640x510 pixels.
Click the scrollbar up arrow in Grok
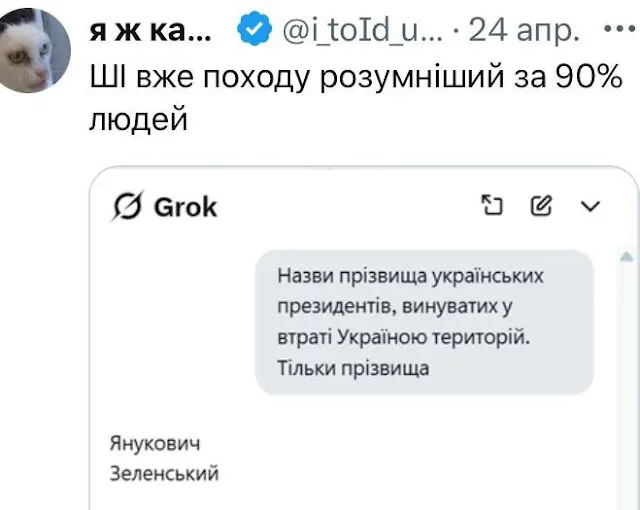point(625,258)
